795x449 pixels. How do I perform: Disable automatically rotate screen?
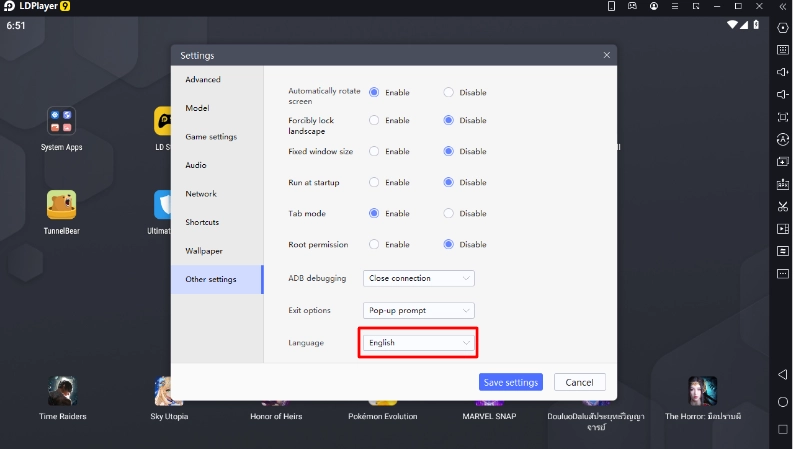coord(449,92)
